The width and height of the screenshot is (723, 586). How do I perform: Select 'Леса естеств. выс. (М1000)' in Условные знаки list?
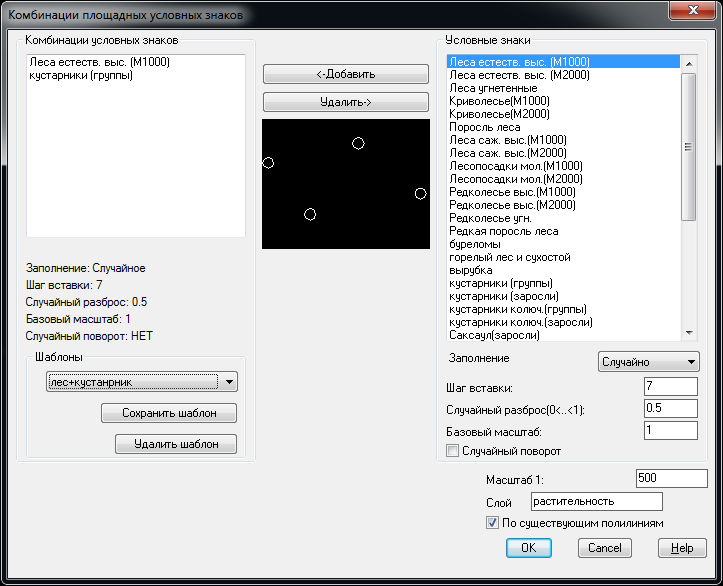563,62
